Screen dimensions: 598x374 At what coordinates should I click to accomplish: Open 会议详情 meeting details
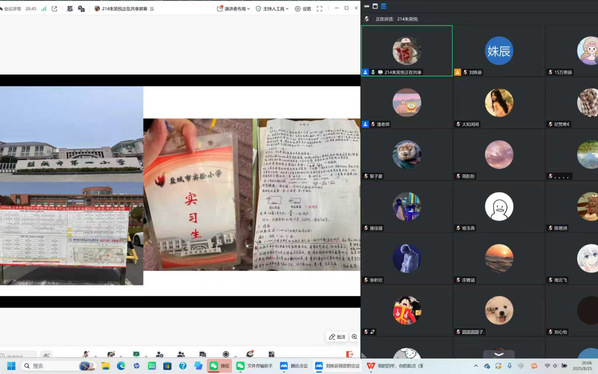pyautogui.click(x=11, y=8)
